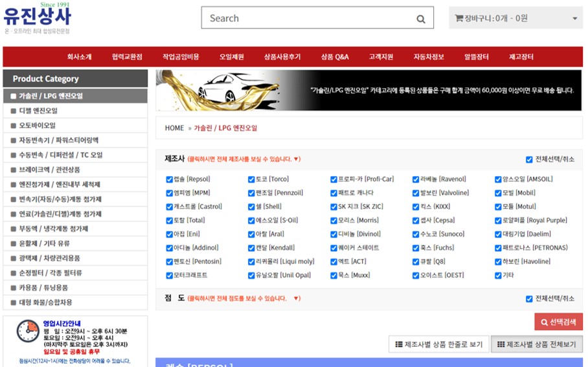The height and width of the screenshot is (367, 588).
Task: Select 카용품 / 튜닝용품 category
Action: click(75, 287)
